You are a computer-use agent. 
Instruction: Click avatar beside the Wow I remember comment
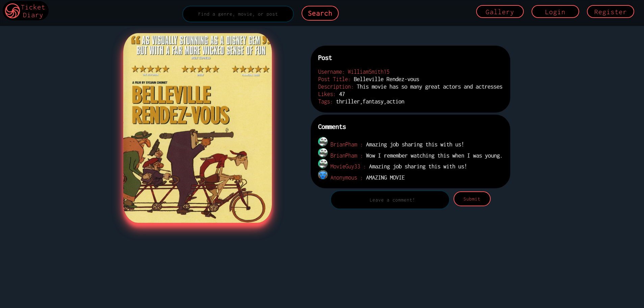click(323, 153)
